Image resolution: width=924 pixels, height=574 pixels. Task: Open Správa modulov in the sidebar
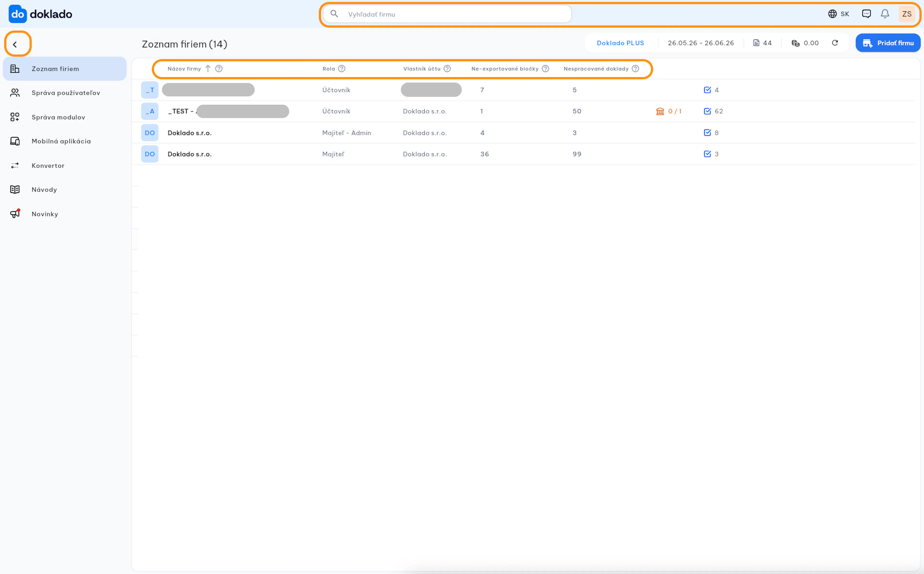[64, 117]
